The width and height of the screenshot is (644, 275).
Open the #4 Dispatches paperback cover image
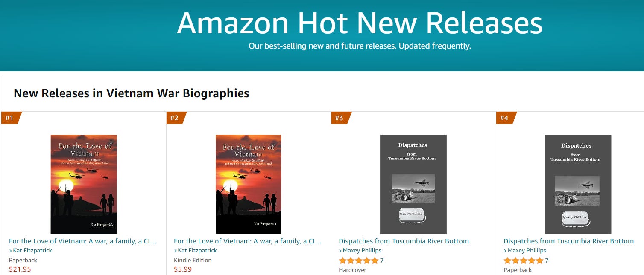[578, 185]
